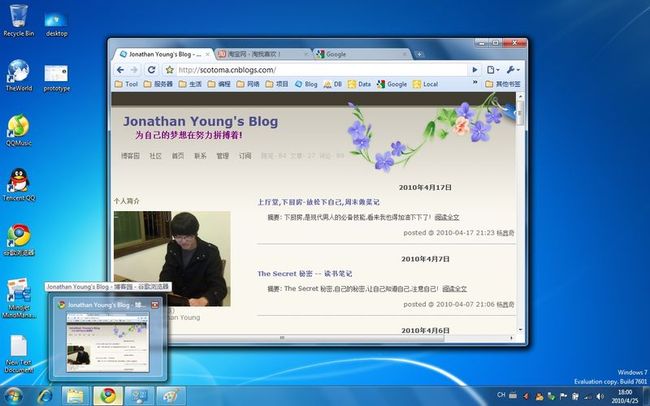Click the Chrome taskbar button
650x406 pixels.
108,396
